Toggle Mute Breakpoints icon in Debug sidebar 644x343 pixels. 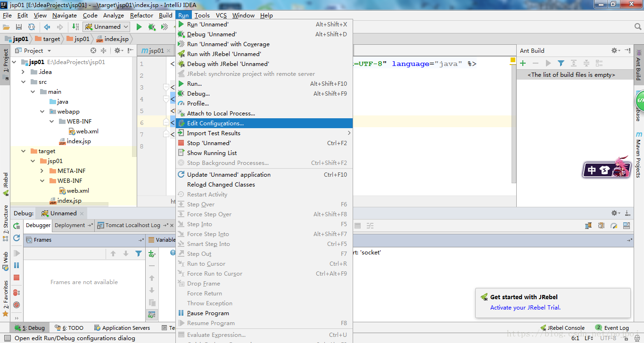[x=17, y=305]
